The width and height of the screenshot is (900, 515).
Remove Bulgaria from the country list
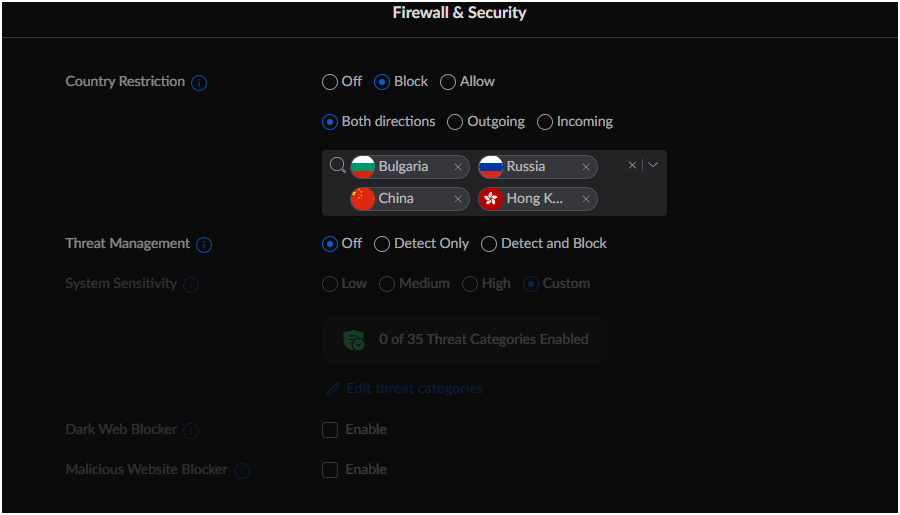click(458, 167)
